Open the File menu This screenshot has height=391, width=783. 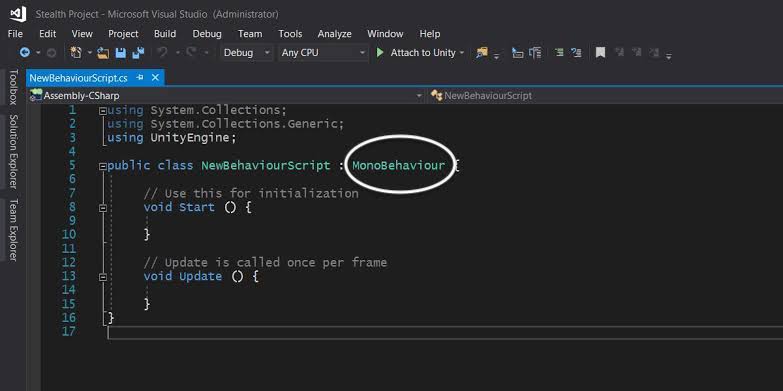[x=15, y=34]
